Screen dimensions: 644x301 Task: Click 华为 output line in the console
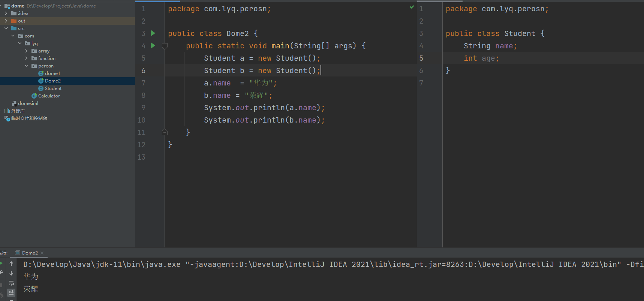(x=31, y=277)
